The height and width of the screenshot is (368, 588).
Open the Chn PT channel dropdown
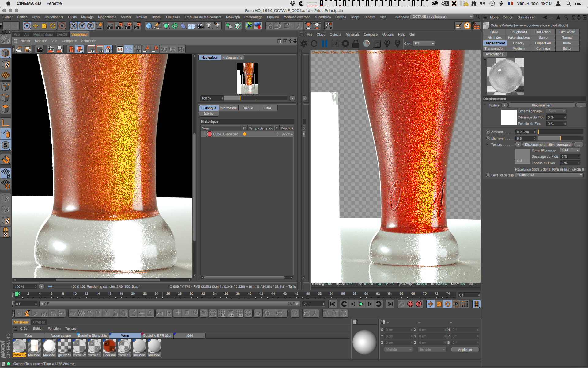coord(424,44)
